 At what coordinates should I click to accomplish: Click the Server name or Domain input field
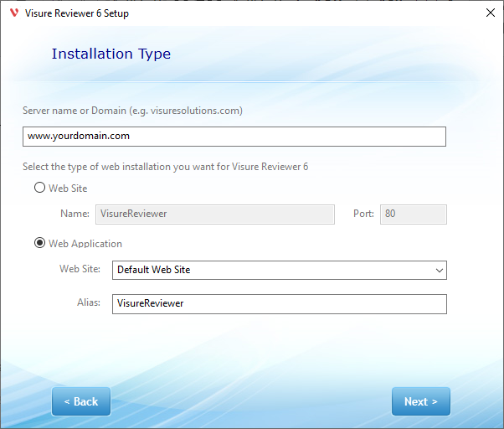click(234, 137)
